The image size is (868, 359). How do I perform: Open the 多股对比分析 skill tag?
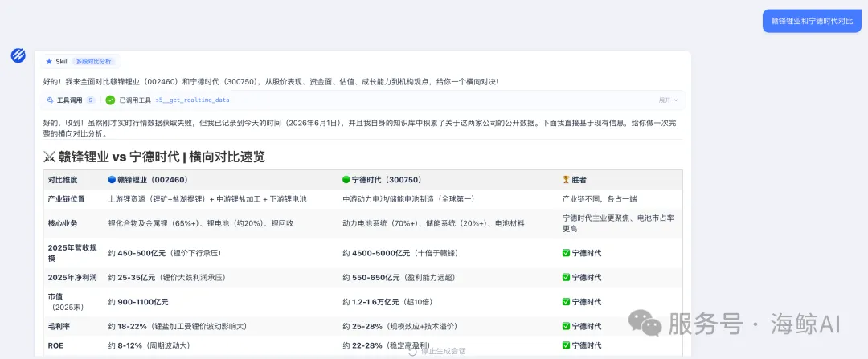coord(94,61)
